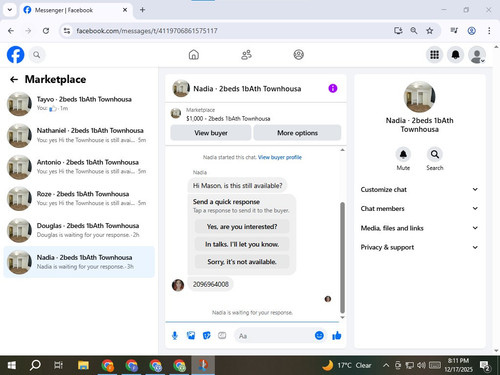Open Antonio conversation
Viewport: 500px width, 375px height.
point(79,167)
